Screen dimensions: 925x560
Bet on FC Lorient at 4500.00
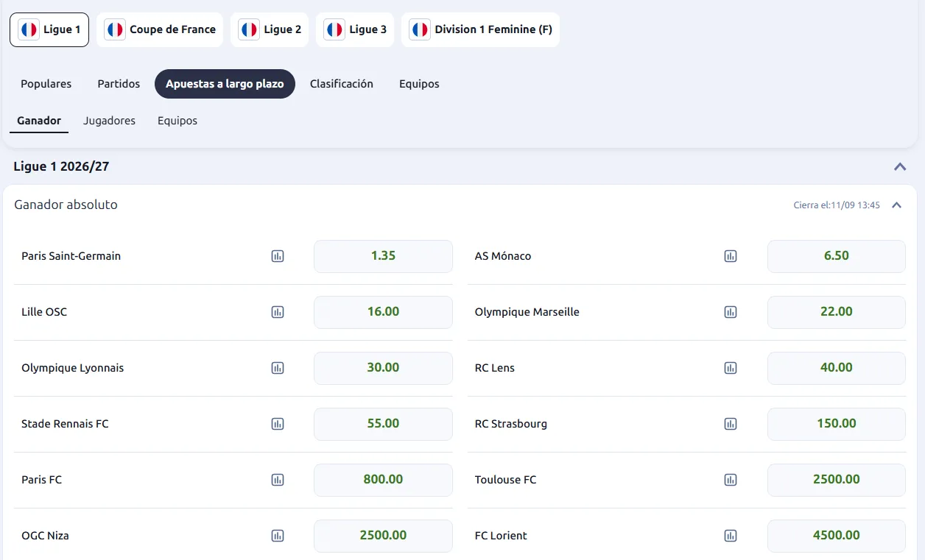pos(837,536)
